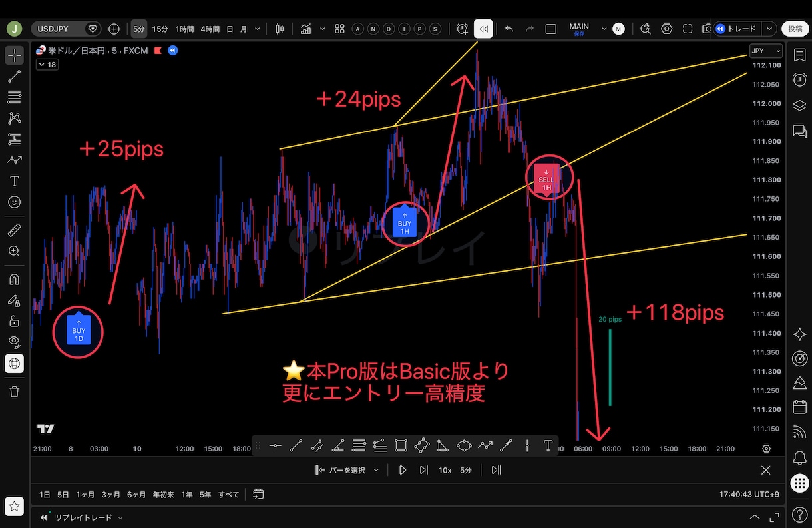Open the notifications bell
Image resolution: width=812 pixels, height=528 pixels.
coord(799,458)
